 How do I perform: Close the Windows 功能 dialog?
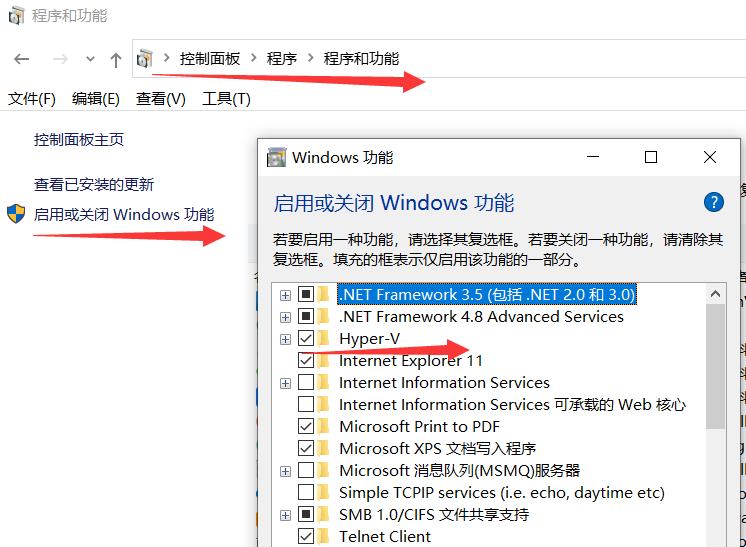tap(710, 157)
